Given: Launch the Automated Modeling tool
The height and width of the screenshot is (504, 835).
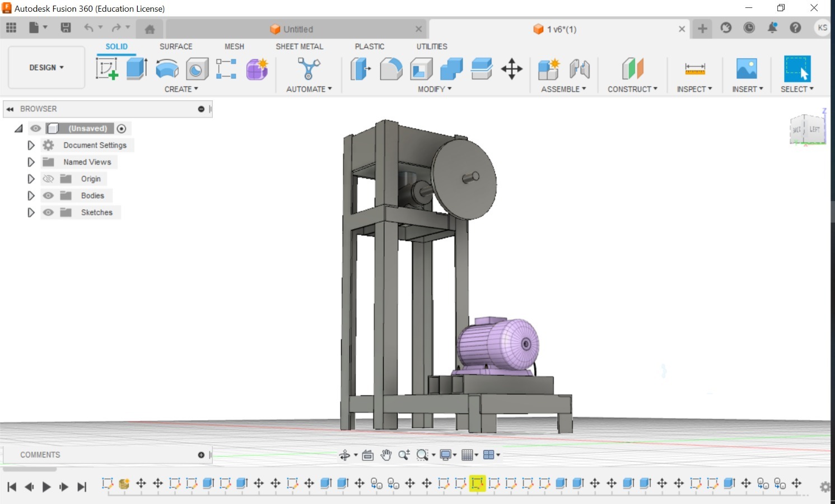Looking at the screenshot, I should 309,69.
